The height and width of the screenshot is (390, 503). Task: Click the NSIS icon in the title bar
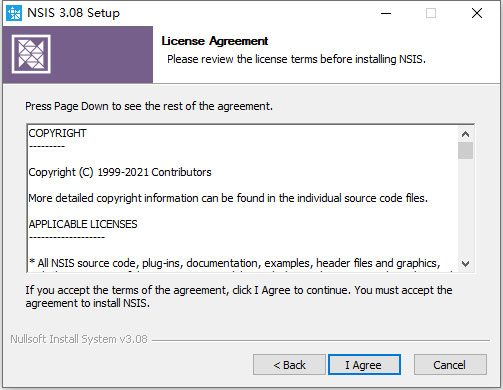(x=14, y=13)
